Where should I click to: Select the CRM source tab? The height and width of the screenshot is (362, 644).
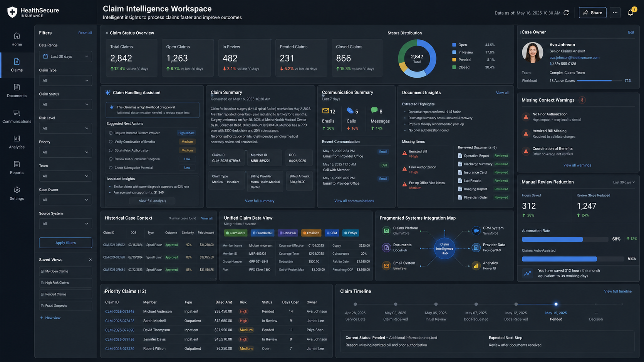click(x=332, y=233)
